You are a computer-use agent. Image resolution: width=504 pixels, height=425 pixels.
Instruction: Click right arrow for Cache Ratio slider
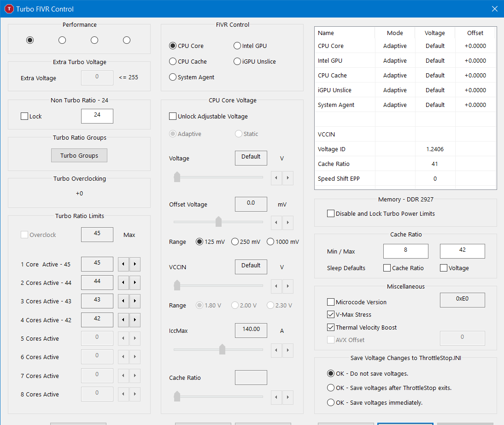click(x=288, y=396)
